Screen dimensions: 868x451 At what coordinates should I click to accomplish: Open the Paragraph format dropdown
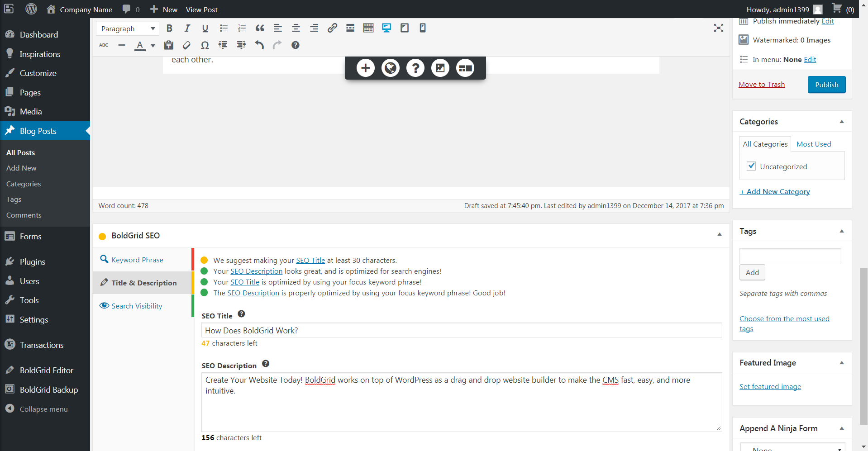(x=128, y=28)
